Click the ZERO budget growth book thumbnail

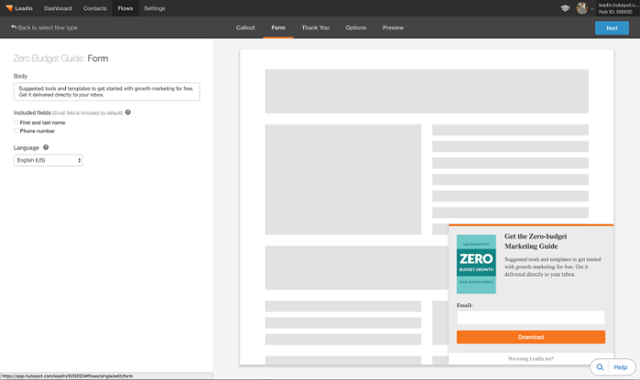click(x=476, y=264)
